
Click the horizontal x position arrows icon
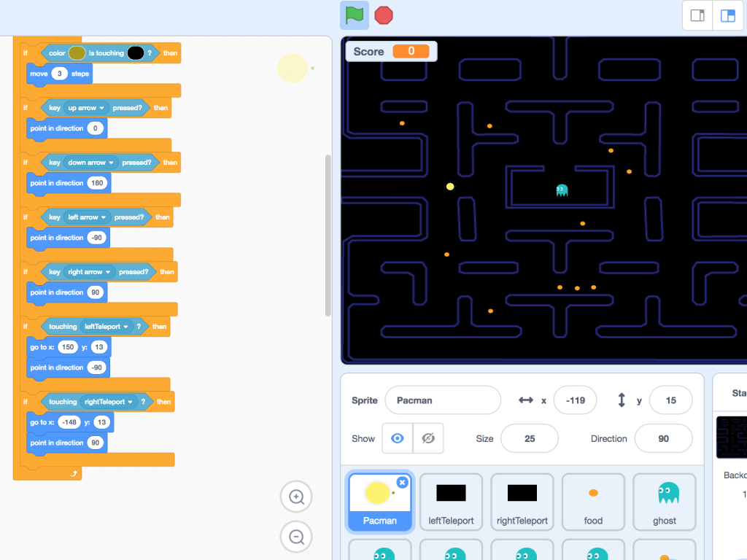(525, 400)
